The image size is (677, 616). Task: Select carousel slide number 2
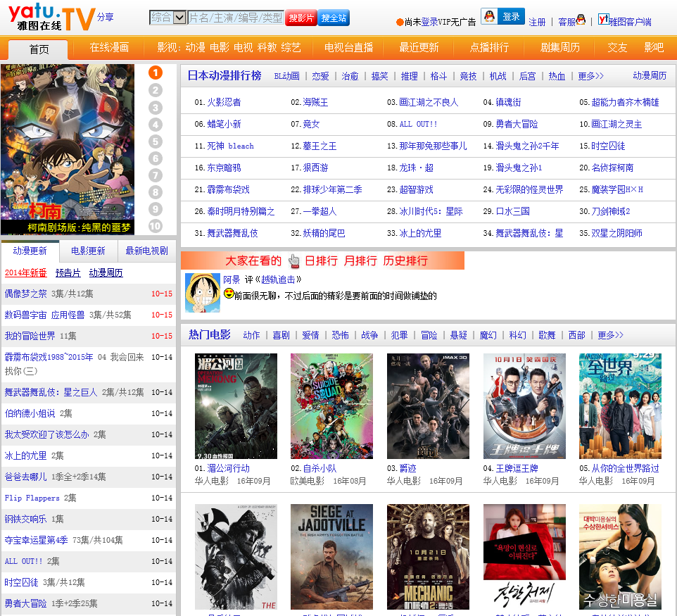156,90
